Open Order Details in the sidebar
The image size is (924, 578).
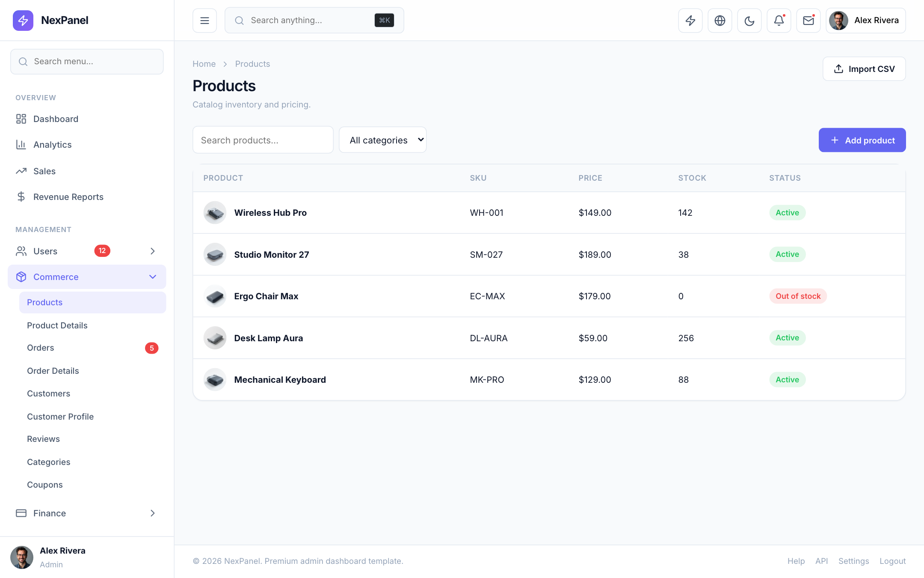point(92,371)
